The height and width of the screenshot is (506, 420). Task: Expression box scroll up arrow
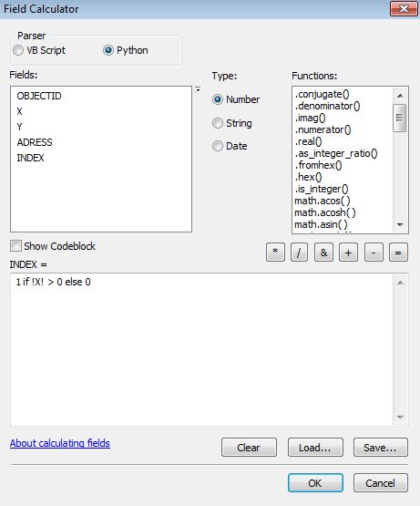(400, 283)
